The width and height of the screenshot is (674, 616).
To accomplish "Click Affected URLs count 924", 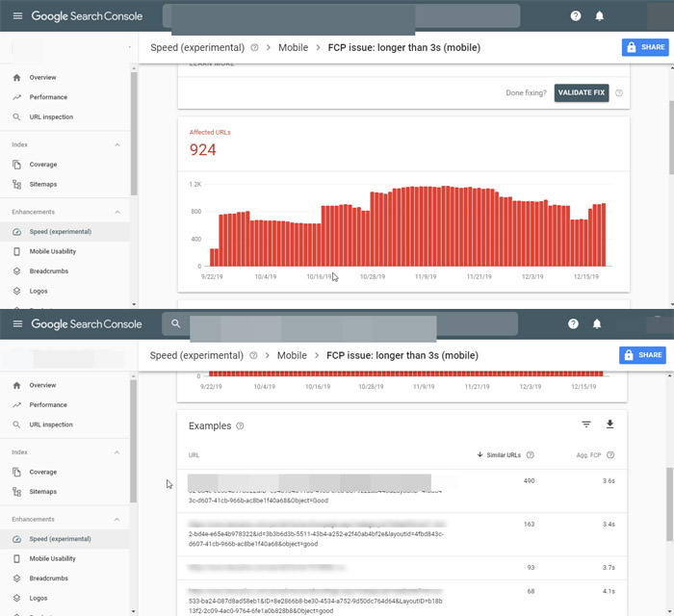I will (202, 150).
